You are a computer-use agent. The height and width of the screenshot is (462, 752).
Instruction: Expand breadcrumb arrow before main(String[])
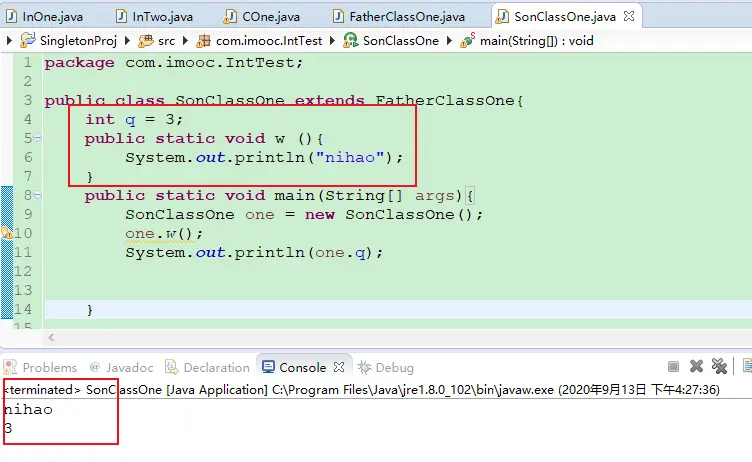(x=449, y=40)
